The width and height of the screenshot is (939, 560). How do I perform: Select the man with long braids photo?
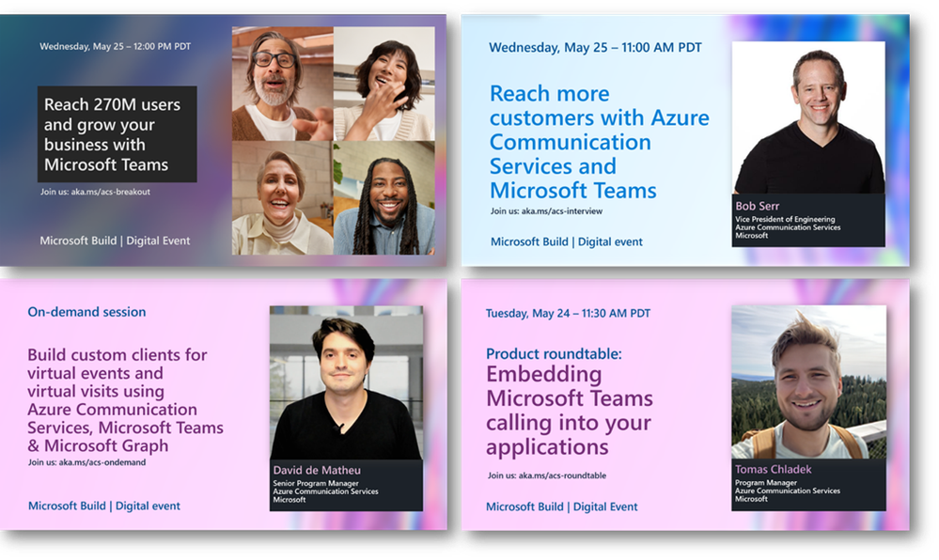[x=384, y=198]
